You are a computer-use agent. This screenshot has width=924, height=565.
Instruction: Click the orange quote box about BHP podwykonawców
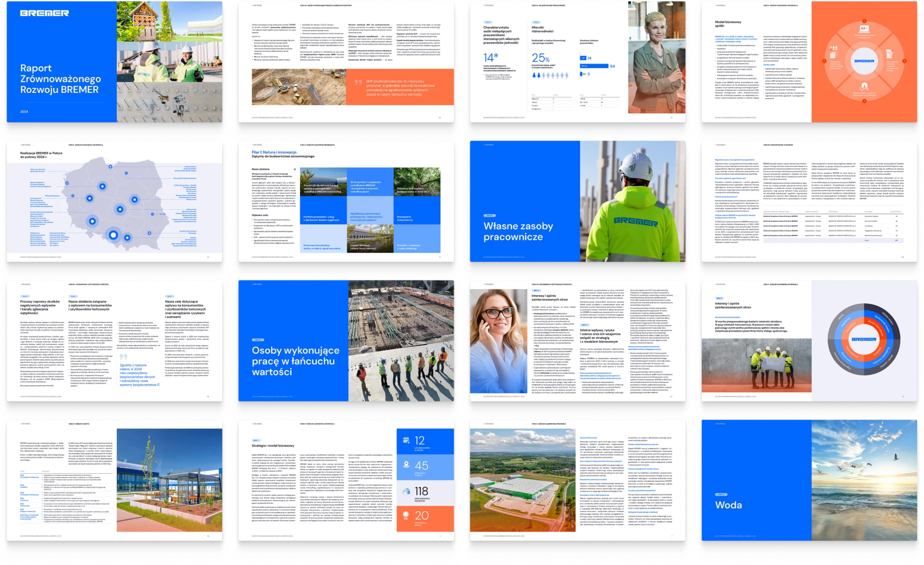pos(400,87)
